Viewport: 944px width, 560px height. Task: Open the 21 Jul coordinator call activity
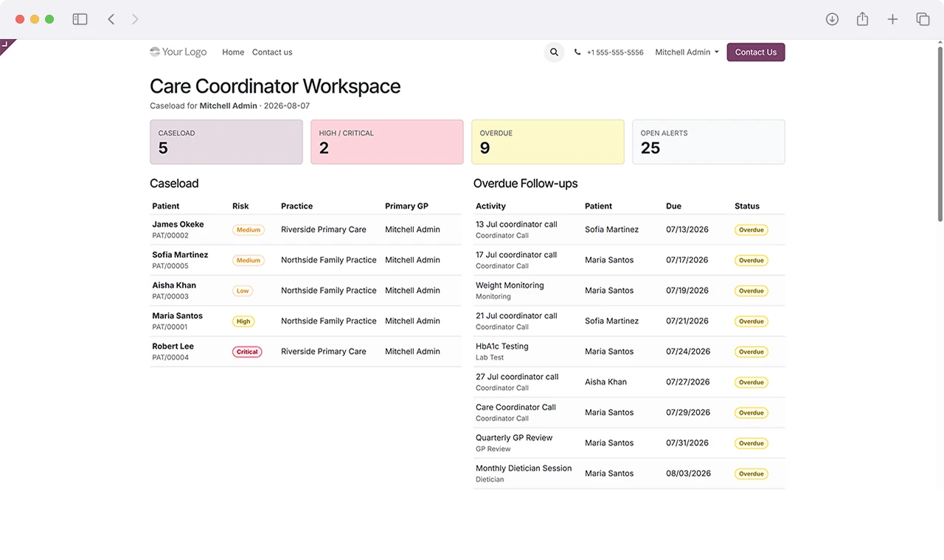516,315
